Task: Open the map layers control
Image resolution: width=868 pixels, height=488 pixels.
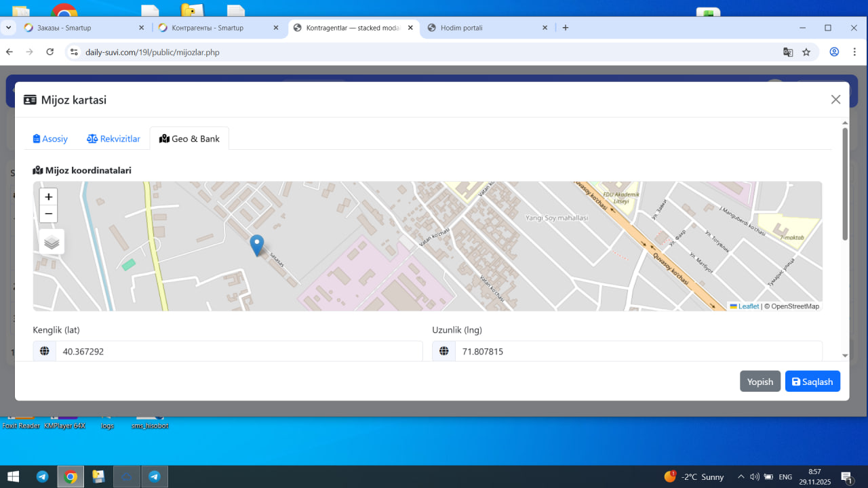Action: coord(52,242)
